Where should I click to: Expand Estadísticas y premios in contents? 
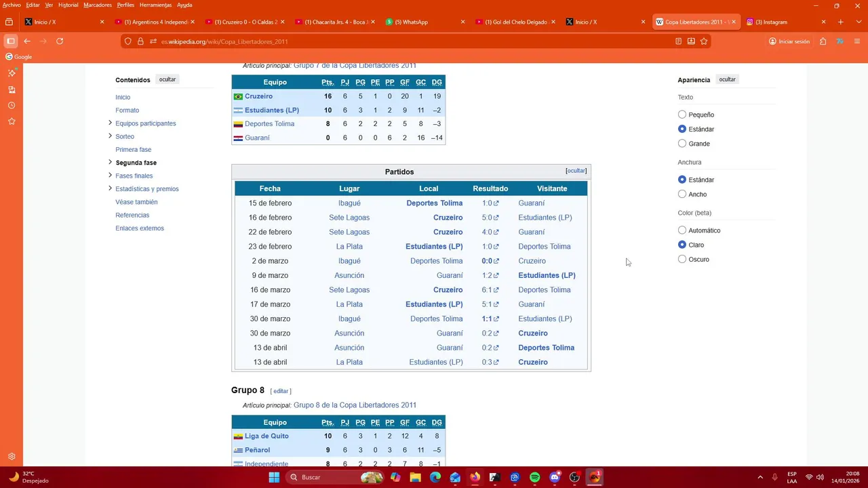[110, 188]
